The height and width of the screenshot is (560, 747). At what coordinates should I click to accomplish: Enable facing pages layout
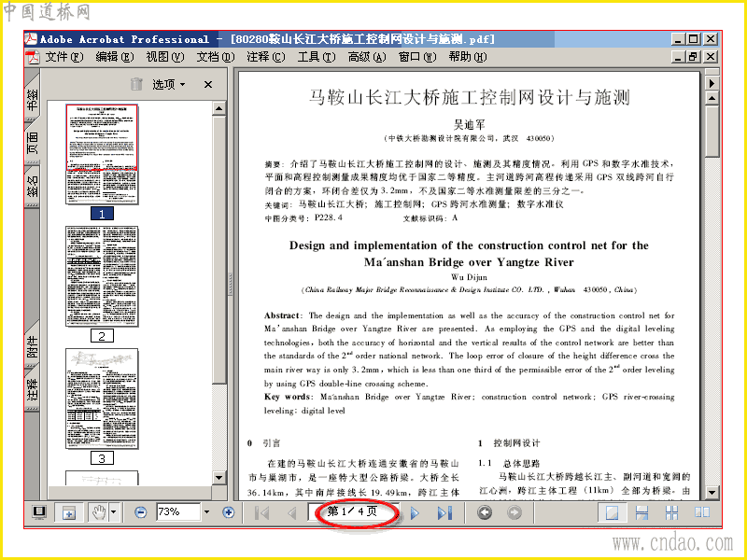(x=702, y=512)
